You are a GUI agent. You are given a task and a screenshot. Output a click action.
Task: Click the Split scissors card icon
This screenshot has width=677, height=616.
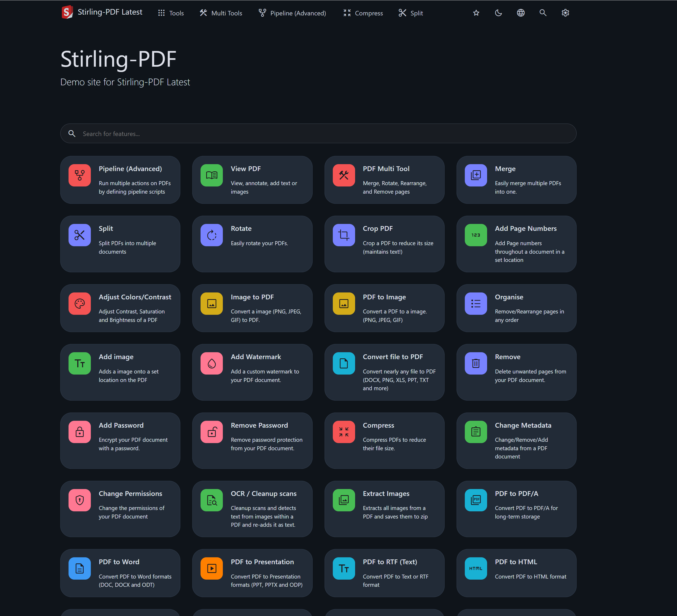[80, 235]
